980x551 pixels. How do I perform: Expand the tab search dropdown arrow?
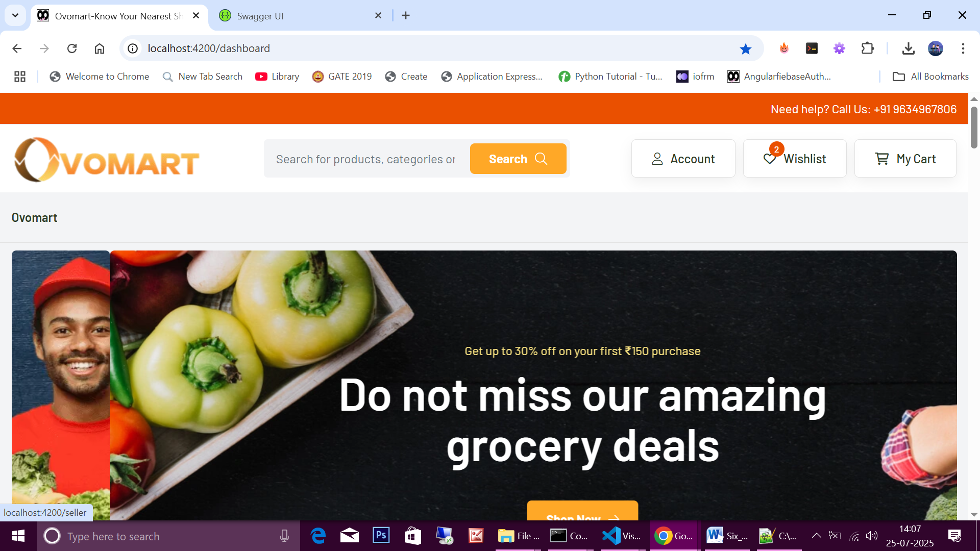[15, 15]
